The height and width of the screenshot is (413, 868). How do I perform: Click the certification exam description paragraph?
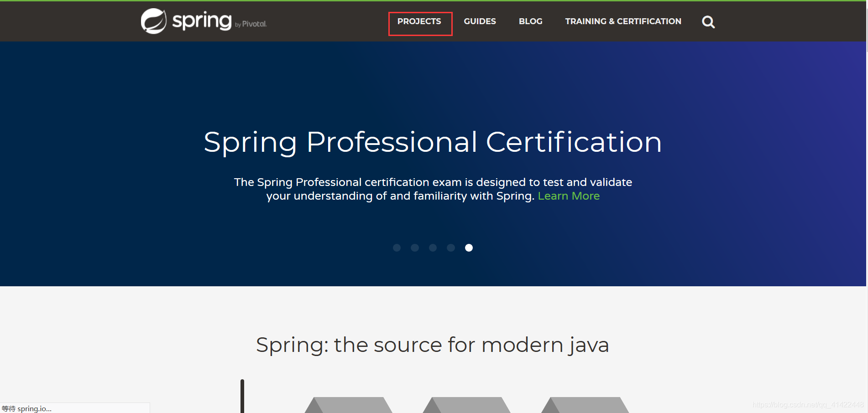433,189
